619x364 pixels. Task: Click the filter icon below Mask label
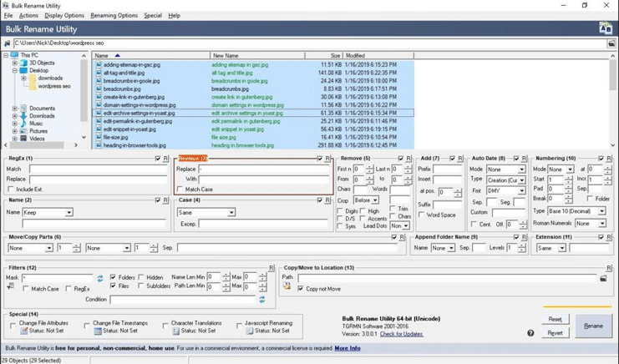click(11, 286)
